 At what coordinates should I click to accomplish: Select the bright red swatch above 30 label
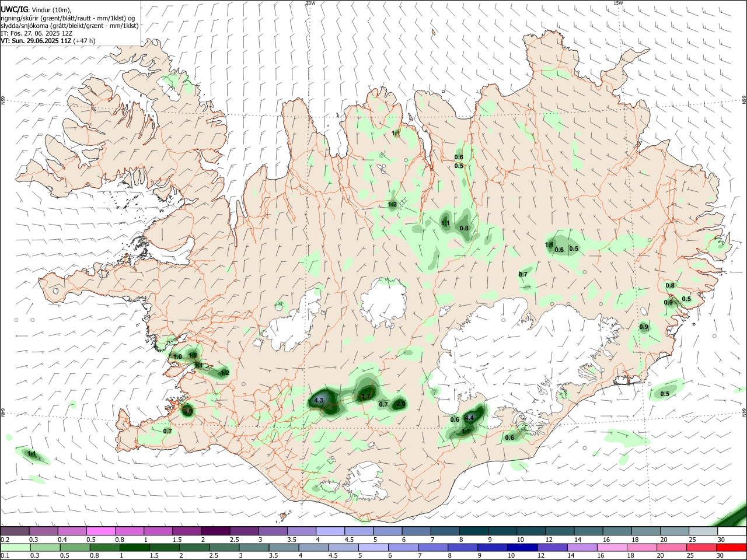(x=731, y=547)
